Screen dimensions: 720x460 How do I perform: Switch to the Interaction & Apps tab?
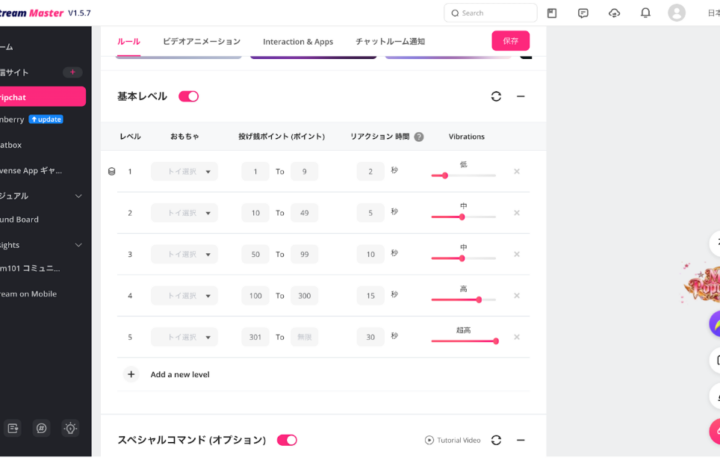point(298,42)
